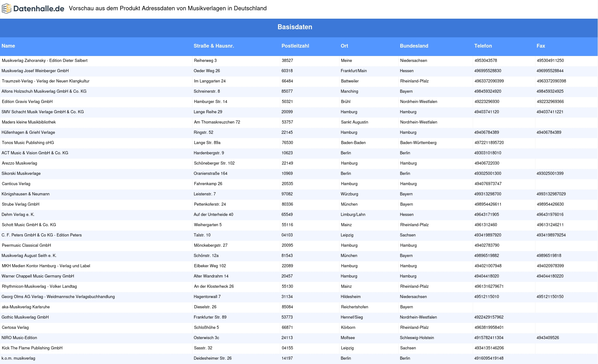
Task: Click fax number '495304911250'
Action: 550,61
